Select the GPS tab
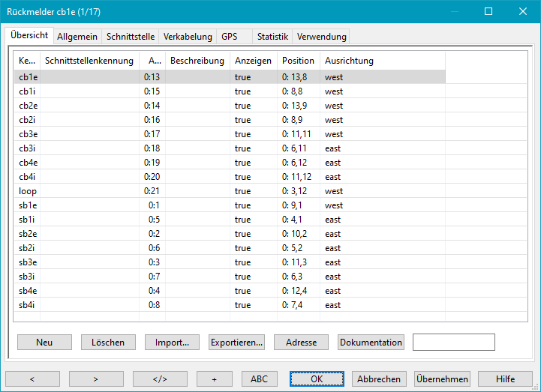Viewport: 541px width, 392px height. (x=229, y=36)
